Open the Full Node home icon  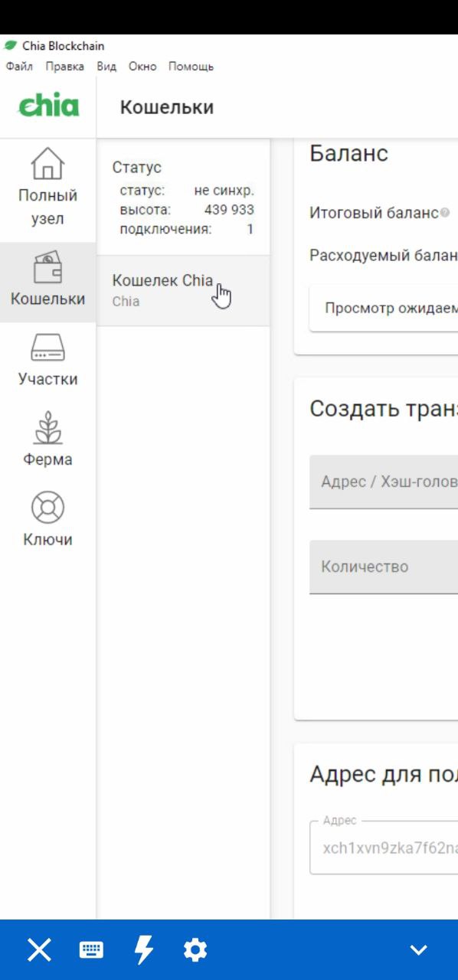pos(47,163)
